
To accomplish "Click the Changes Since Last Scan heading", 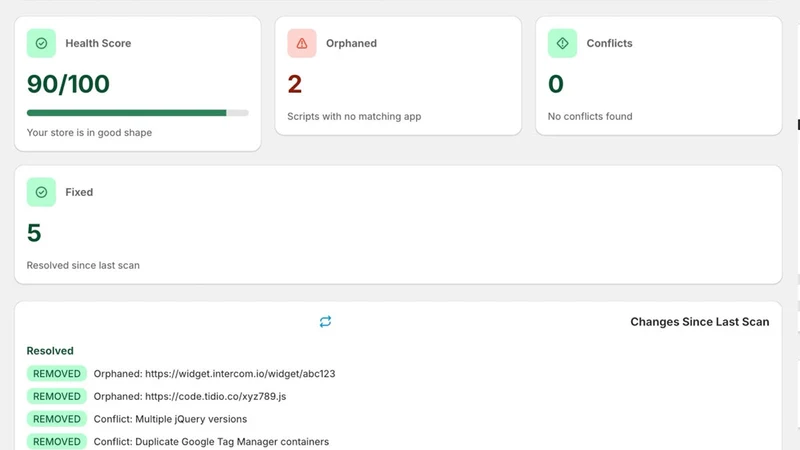I will 699,322.
